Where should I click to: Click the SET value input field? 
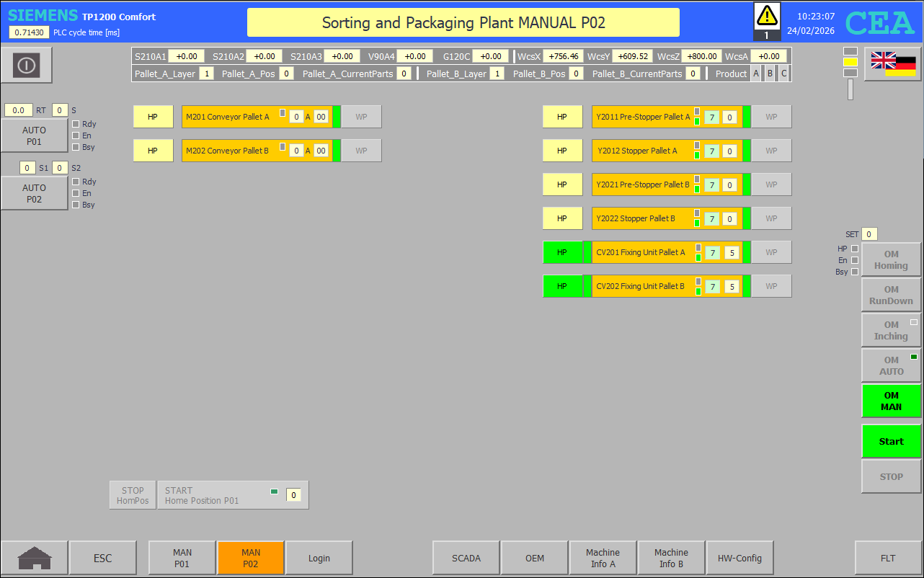(x=869, y=234)
